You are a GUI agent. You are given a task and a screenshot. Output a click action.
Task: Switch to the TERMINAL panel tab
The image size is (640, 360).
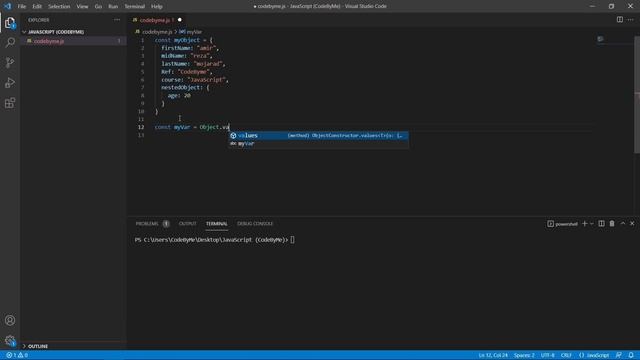pos(217,224)
